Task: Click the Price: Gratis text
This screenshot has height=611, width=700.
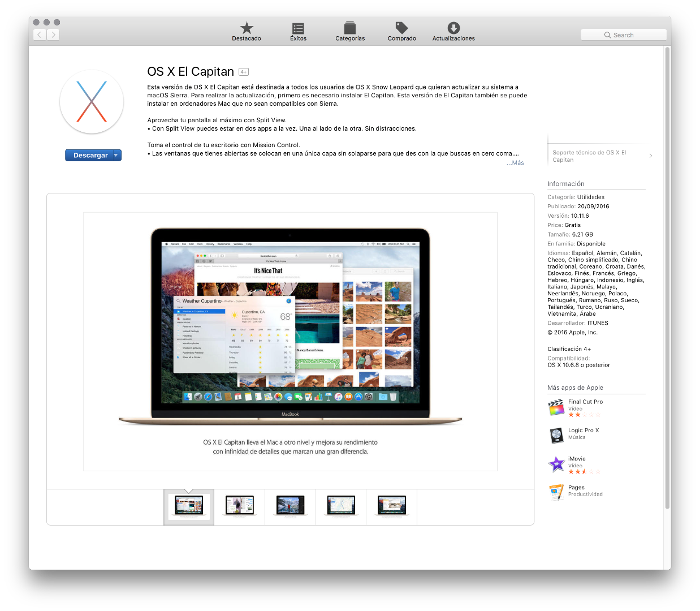Action: tap(564, 225)
